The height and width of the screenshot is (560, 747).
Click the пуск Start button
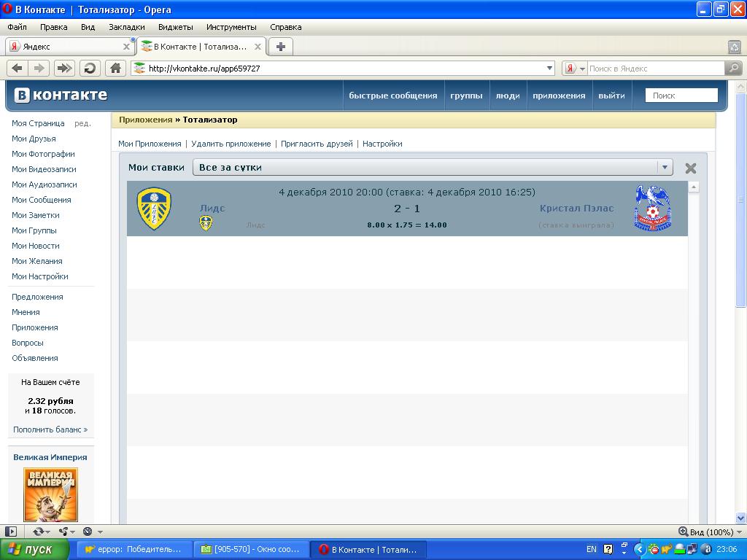(x=34, y=550)
